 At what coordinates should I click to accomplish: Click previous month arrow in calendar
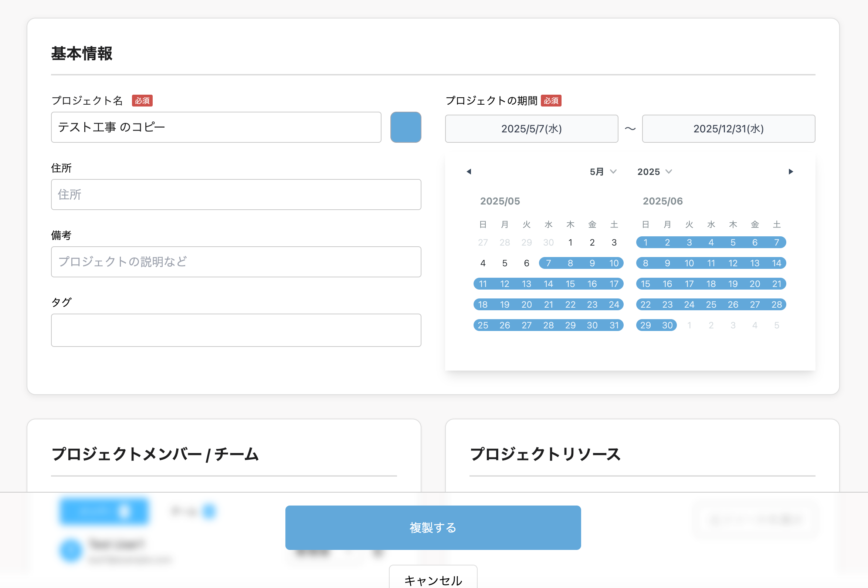click(x=469, y=172)
